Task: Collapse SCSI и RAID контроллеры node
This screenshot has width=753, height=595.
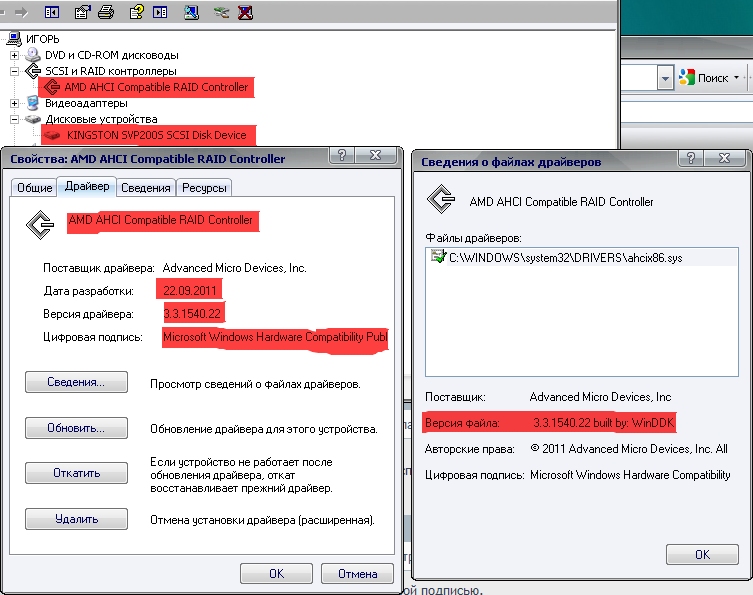Action: click(14, 71)
